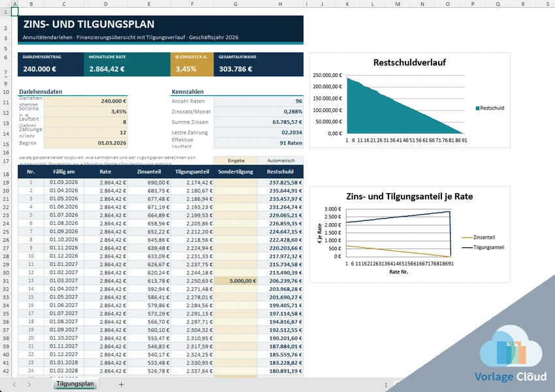This screenshot has height=392, width=555.
Task: Click the Darlehensbetrag input 240.000 €
Action: (86, 101)
